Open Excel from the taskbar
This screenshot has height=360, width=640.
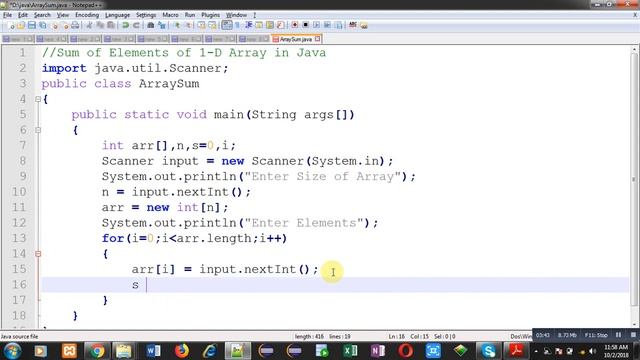pyautogui.click(x=350, y=351)
